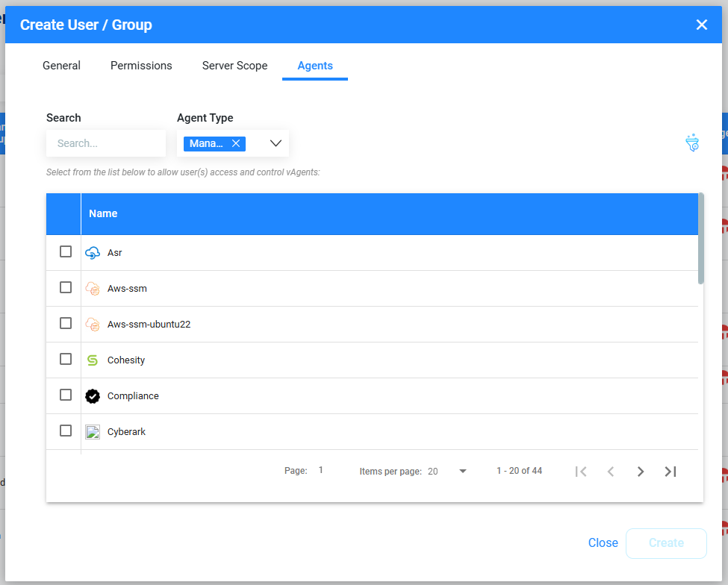The height and width of the screenshot is (585, 728).
Task: Remove the Managed agent type chip
Action: pyautogui.click(x=236, y=143)
